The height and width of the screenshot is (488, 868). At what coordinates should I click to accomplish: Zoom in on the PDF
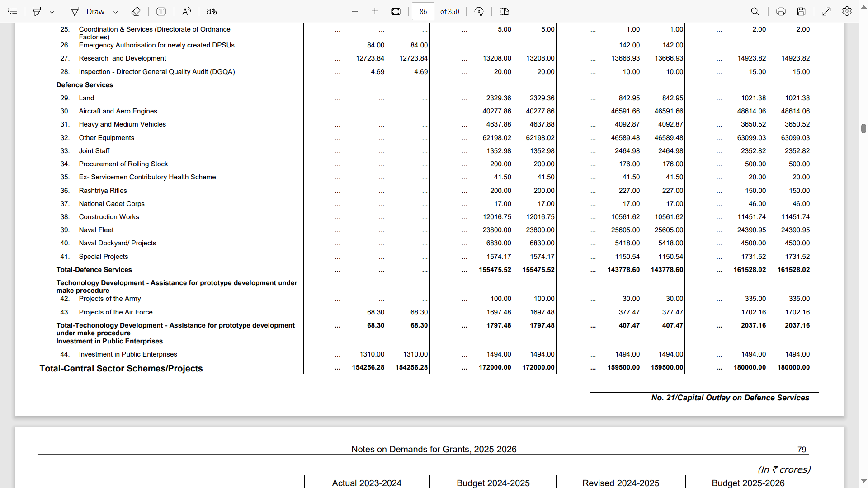click(375, 11)
